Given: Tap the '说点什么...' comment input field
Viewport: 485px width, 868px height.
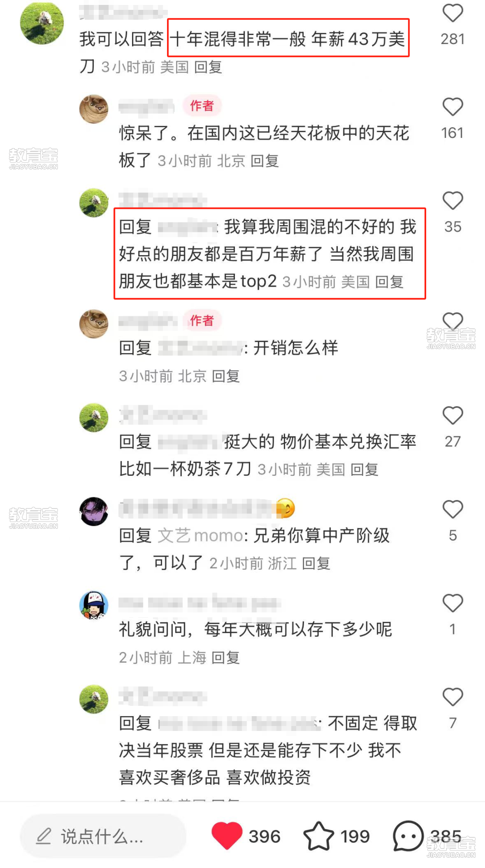Looking at the screenshot, I should (103, 836).
